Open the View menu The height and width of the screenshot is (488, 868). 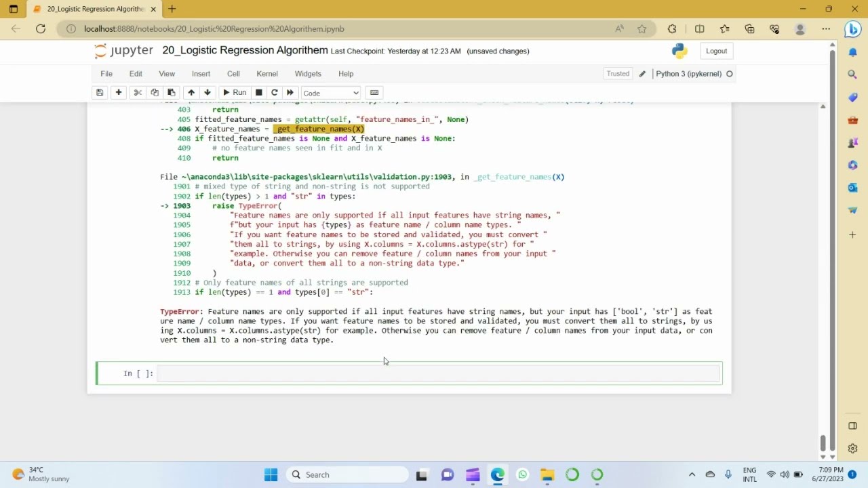(167, 74)
